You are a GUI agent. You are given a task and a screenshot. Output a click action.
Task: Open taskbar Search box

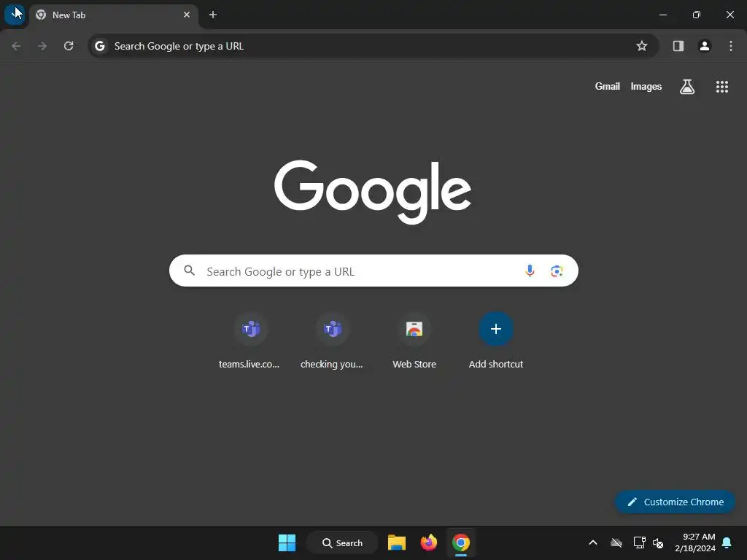[342, 542]
